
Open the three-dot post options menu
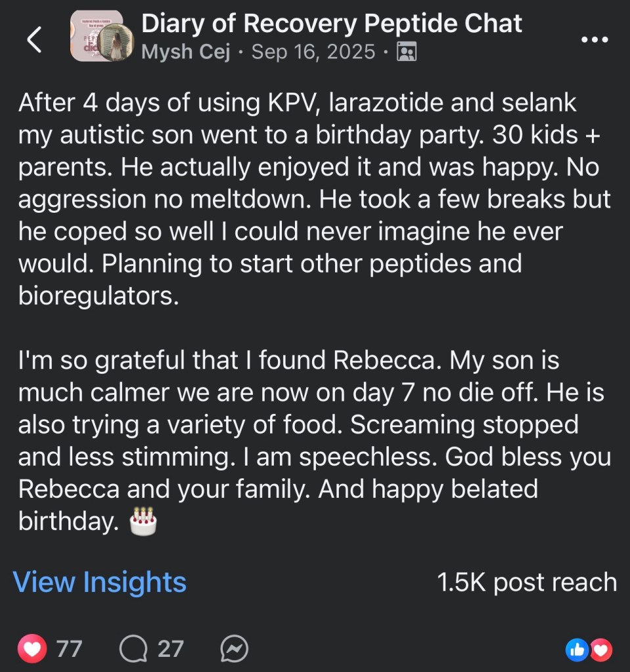pos(595,39)
